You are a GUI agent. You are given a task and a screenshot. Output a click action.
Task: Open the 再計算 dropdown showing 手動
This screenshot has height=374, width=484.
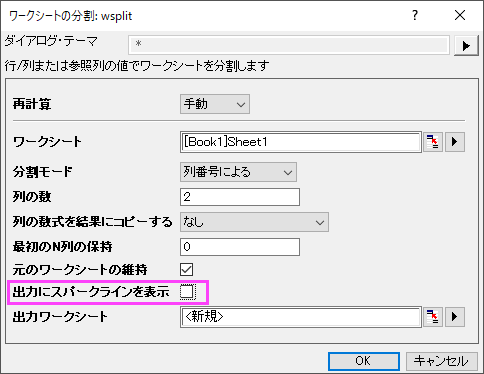coord(215,104)
